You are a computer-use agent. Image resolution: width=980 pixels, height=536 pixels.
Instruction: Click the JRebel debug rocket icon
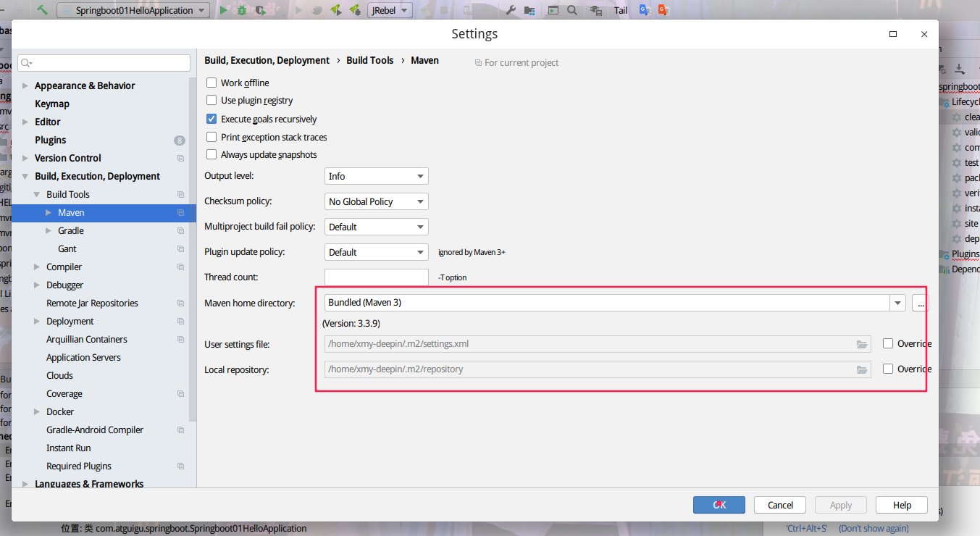(x=355, y=10)
